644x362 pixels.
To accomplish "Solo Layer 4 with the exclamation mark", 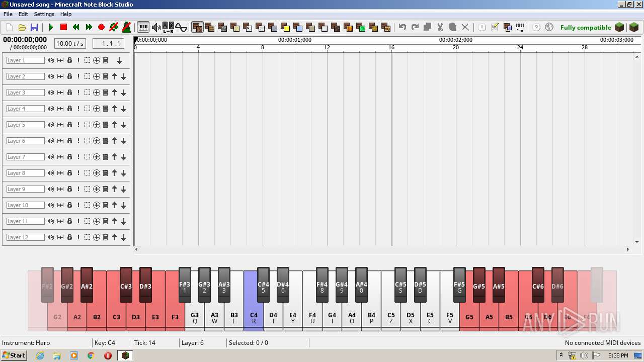I will click(78, 109).
